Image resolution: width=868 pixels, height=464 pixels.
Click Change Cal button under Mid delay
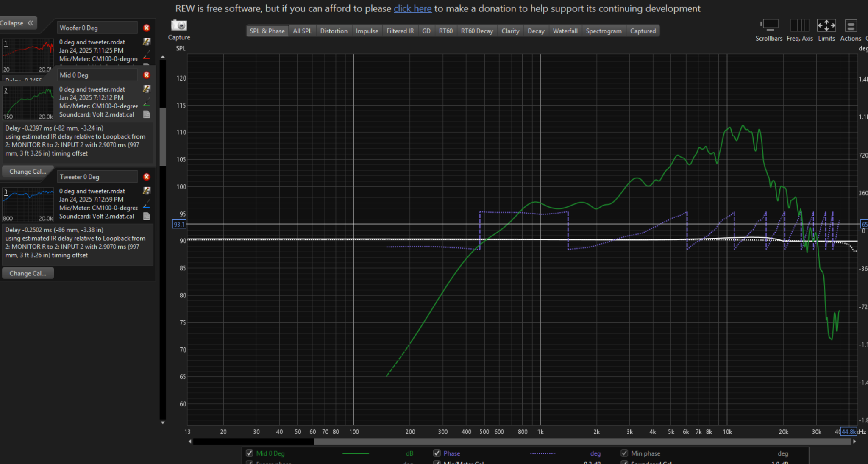point(28,172)
